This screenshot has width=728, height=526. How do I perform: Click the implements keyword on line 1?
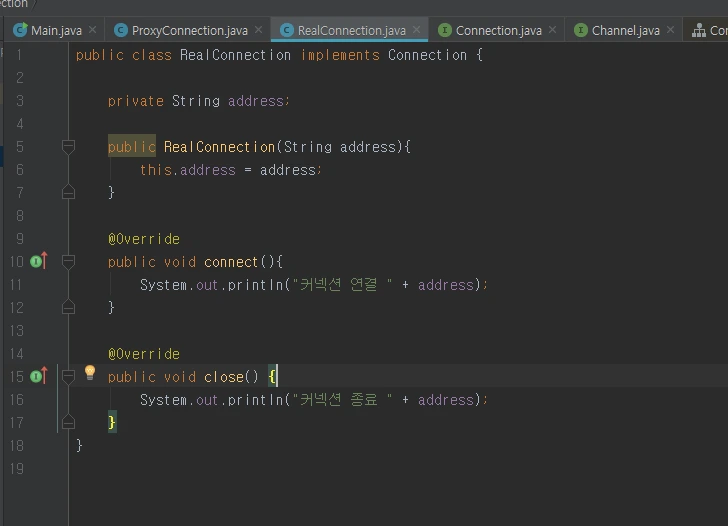pyautogui.click(x=340, y=55)
